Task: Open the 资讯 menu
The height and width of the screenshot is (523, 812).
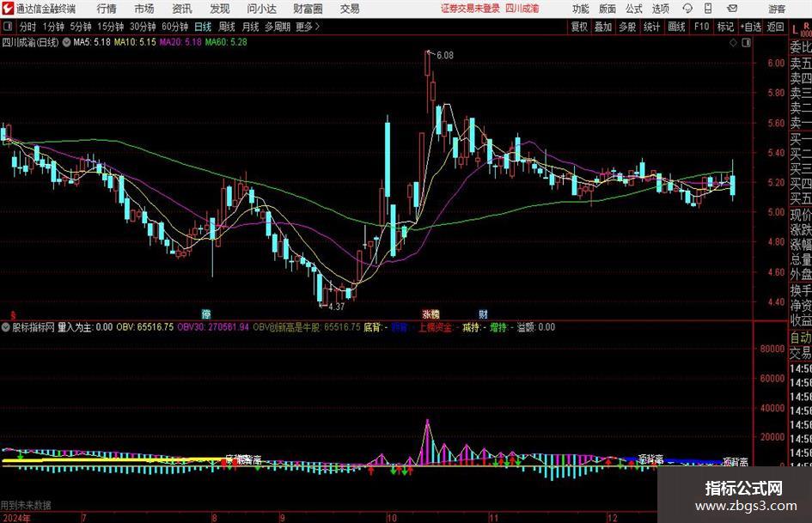Action: tap(182, 9)
